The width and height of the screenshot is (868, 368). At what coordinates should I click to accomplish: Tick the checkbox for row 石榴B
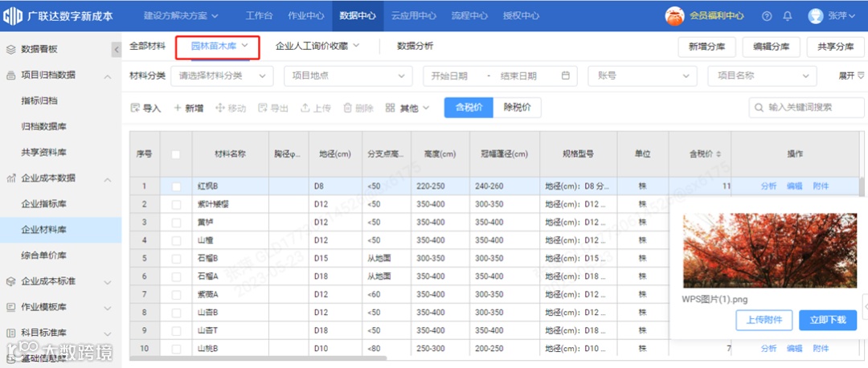176,259
